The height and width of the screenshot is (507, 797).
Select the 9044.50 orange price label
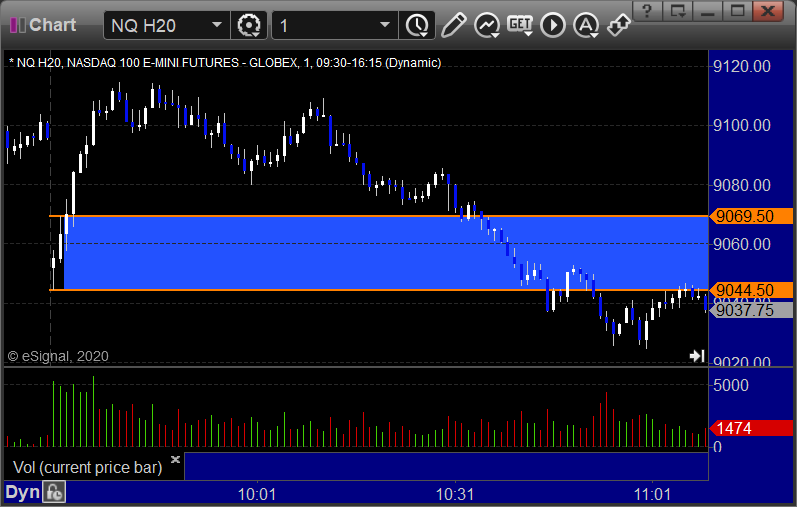click(751, 290)
